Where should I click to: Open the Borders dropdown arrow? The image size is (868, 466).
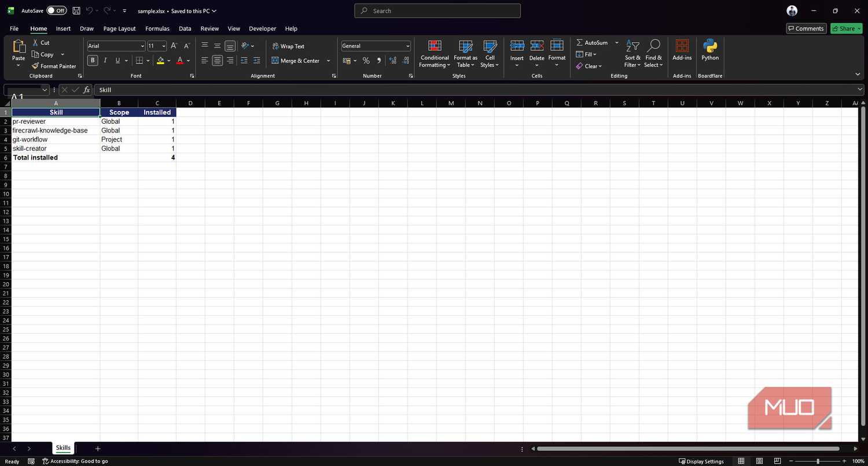(148, 61)
